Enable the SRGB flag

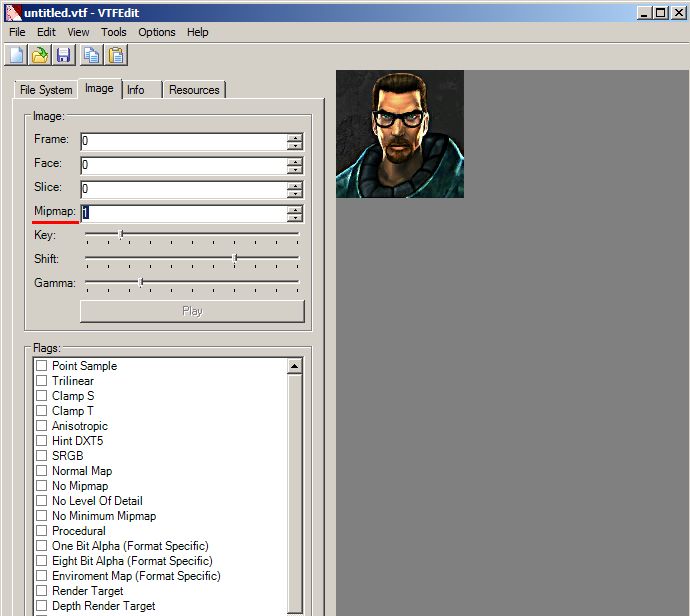coord(41,455)
